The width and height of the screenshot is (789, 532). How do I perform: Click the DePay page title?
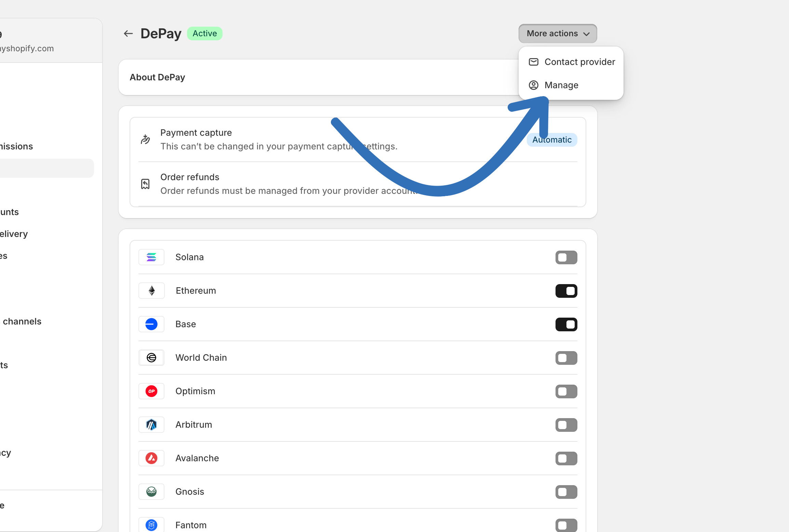(x=161, y=34)
